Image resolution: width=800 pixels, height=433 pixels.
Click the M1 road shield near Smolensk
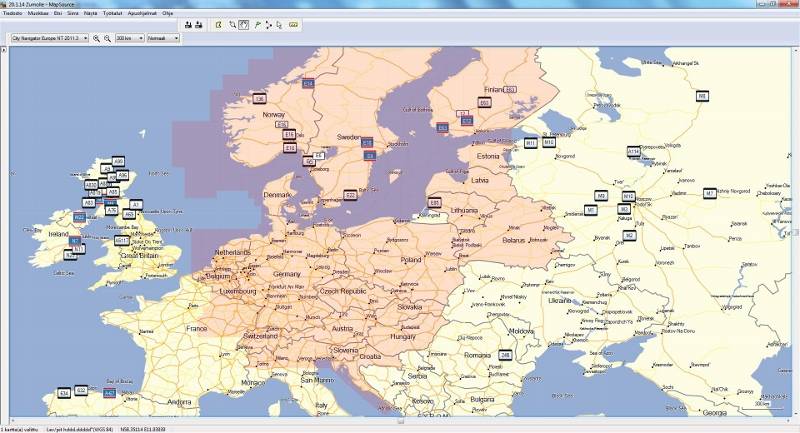click(590, 210)
